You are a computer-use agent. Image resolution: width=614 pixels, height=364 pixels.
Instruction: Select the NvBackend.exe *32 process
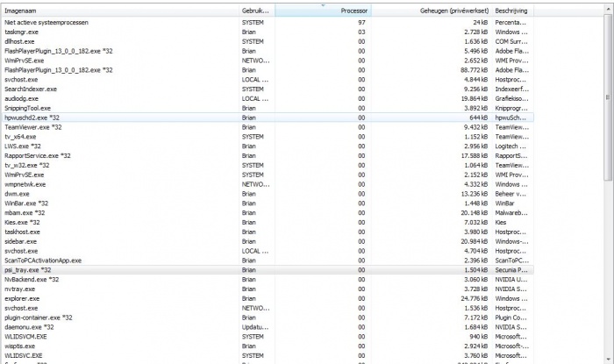(268, 280)
